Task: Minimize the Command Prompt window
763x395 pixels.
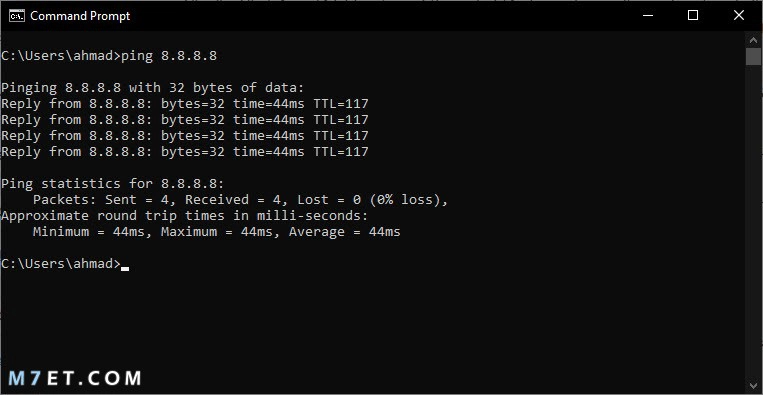Action: (x=648, y=16)
